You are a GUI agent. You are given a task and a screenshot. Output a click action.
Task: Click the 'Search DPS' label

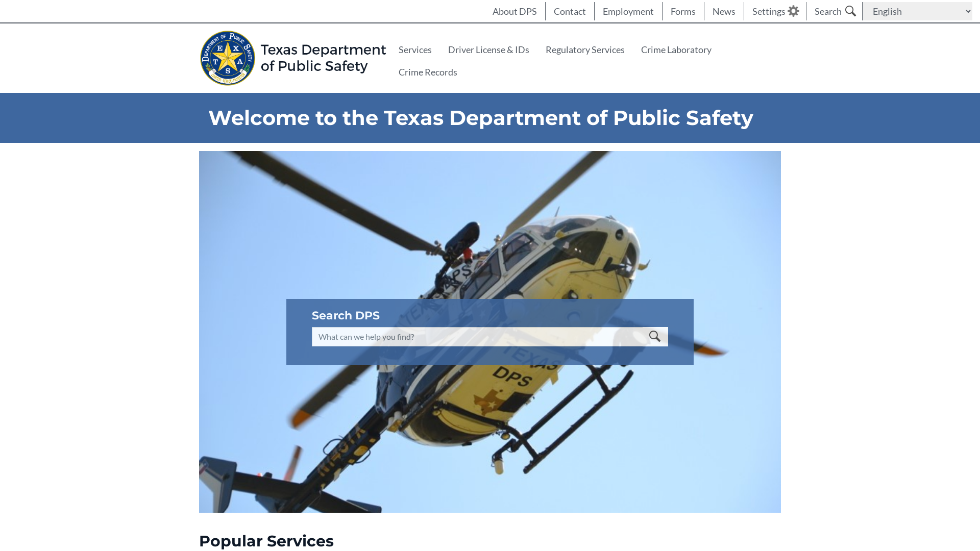(346, 315)
